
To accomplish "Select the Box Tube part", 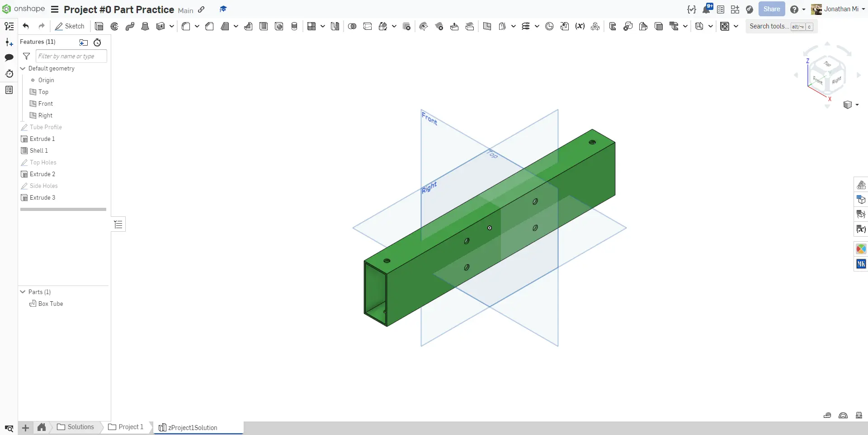I will (x=50, y=304).
